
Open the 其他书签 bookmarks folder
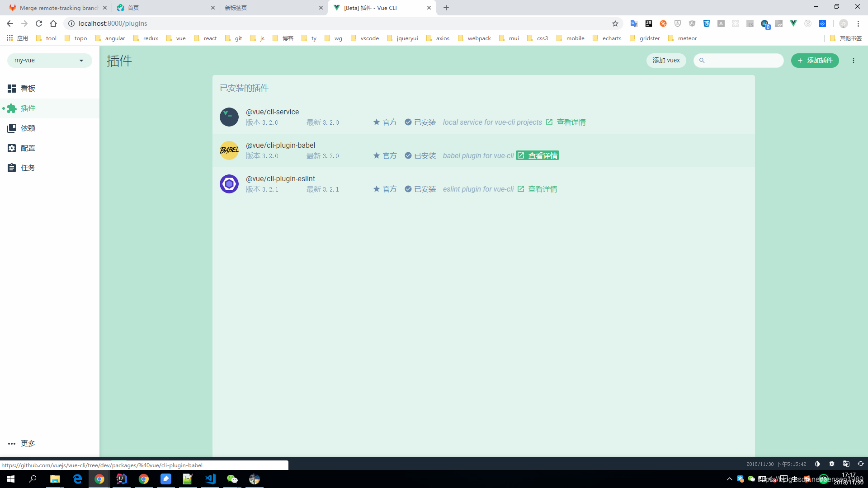846,38
